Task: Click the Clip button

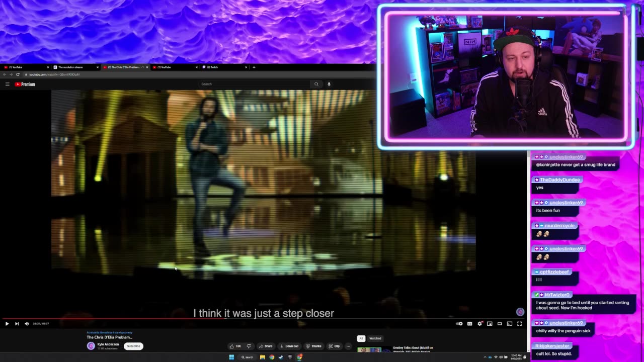Action: point(334,346)
